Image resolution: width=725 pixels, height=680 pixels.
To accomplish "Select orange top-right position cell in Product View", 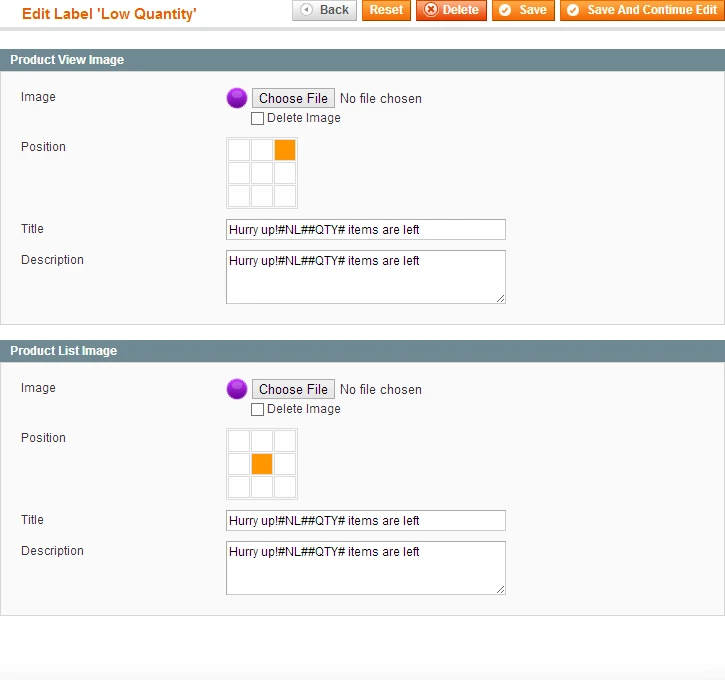I will pyautogui.click(x=285, y=150).
